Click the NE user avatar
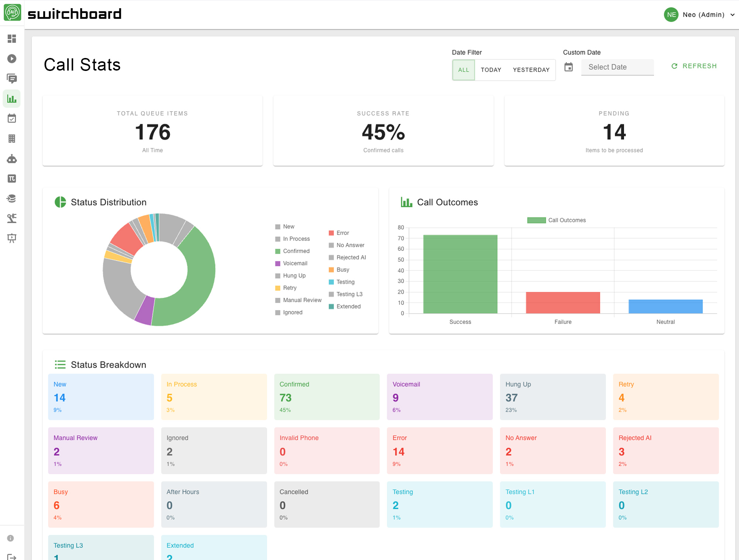Viewport: 739px width, 560px height. (x=671, y=15)
